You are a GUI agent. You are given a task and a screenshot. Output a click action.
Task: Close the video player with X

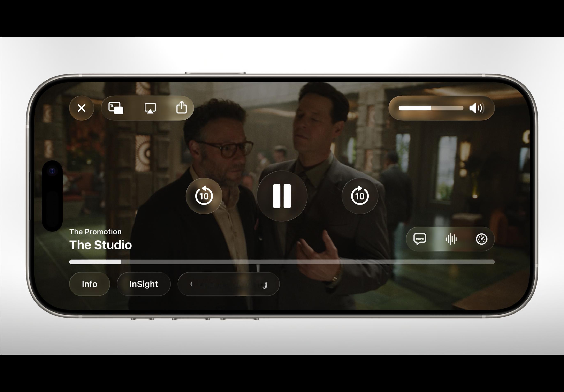tap(82, 108)
